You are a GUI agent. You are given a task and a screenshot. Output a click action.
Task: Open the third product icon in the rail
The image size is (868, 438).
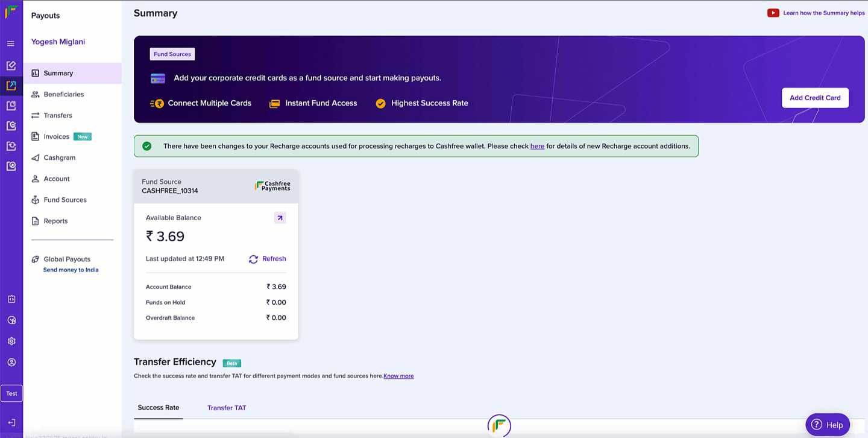click(x=11, y=106)
